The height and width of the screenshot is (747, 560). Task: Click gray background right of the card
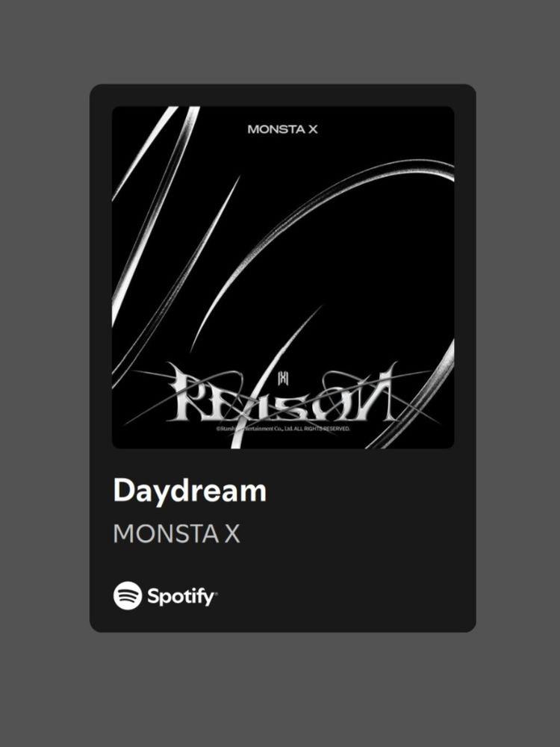[518, 357]
